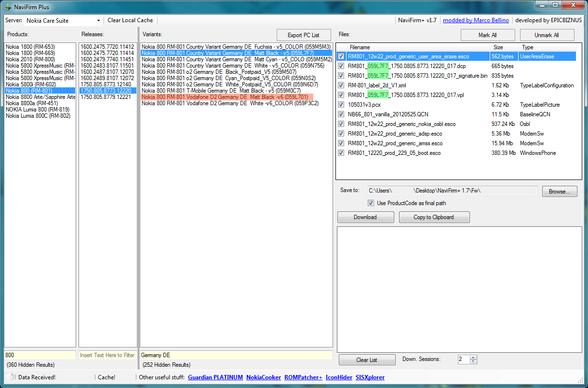The image size is (588, 388).
Task: Minimize the NaviFirm Plus window
Action: point(542,5)
